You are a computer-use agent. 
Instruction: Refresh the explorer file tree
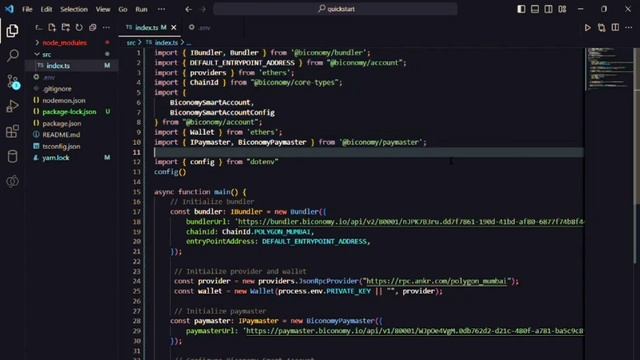tap(79, 27)
